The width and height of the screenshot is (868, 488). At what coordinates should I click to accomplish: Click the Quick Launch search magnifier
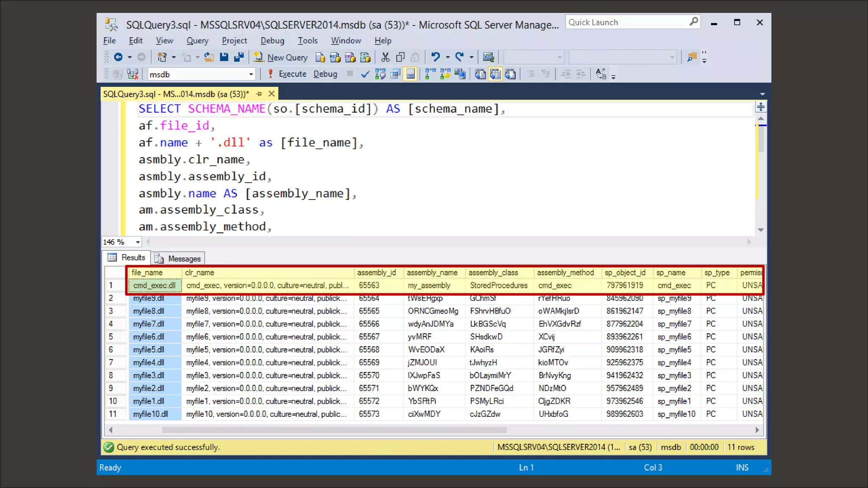pyautogui.click(x=693, y=22)
